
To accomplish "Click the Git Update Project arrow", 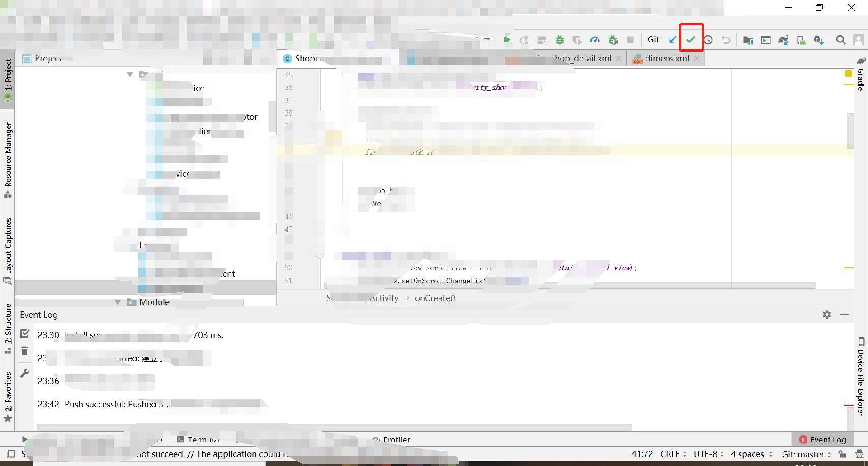I will point(673,40).
